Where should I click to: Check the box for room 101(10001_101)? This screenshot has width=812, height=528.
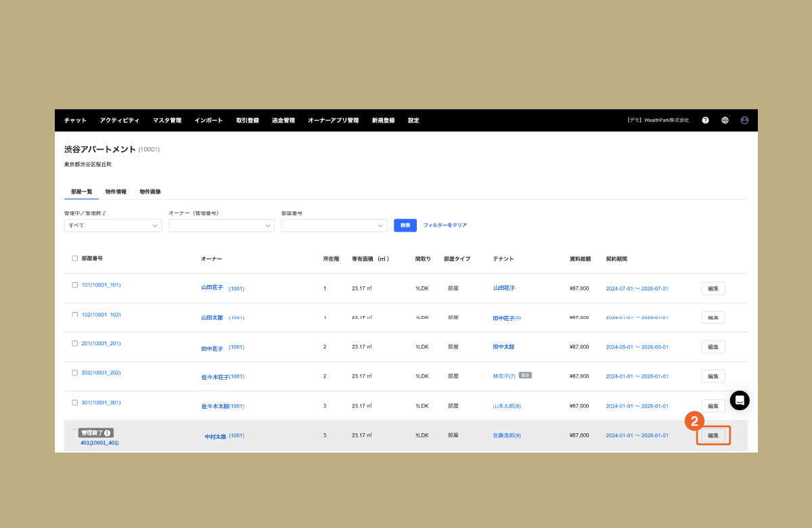pos(74,285)
